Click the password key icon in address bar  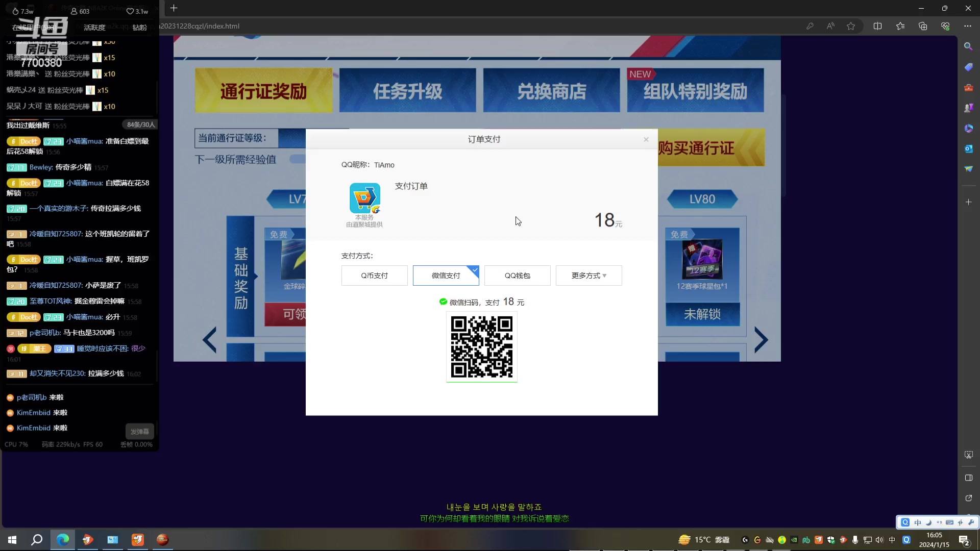[x=810, y=26]
